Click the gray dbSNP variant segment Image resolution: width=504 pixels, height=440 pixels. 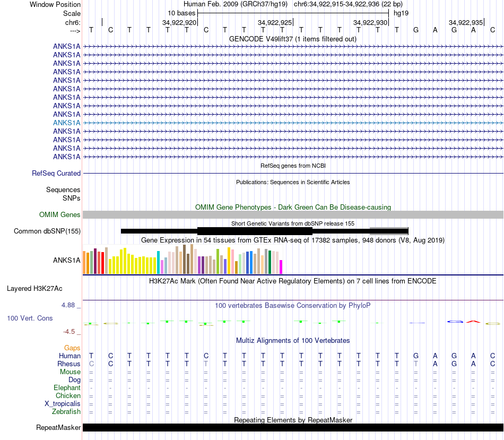click(x=388, y=231)
